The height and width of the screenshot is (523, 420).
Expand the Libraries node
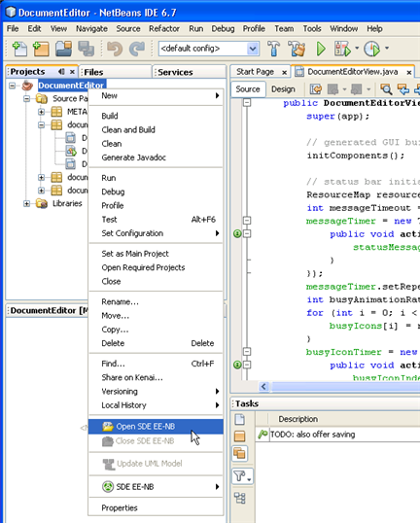pyautogui.click(x=26, y=203)
